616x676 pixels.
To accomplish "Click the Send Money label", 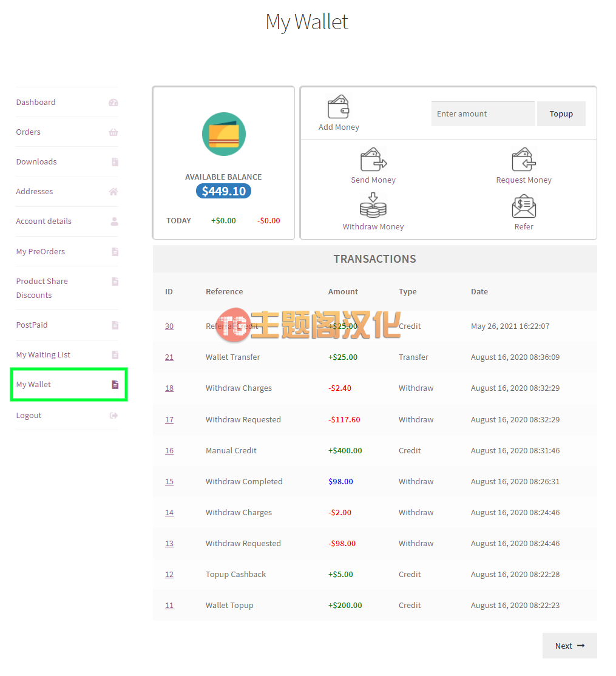I will tap(373, 180).
